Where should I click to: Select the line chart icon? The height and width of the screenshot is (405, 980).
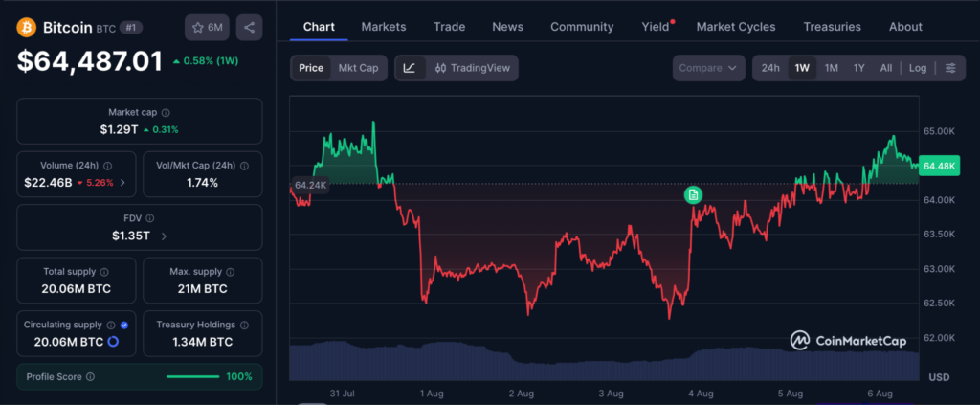[410, 68]
